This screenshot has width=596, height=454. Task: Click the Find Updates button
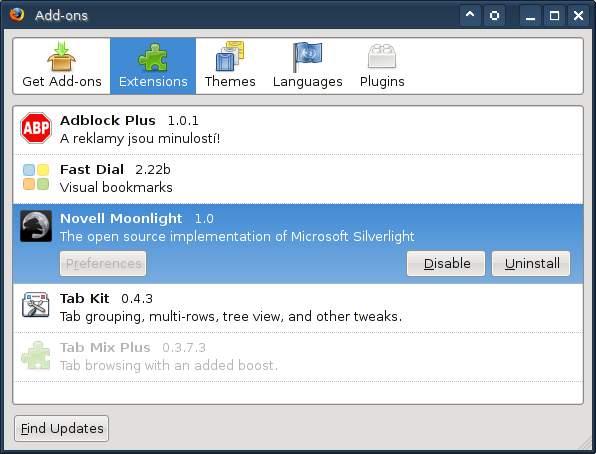62,429
